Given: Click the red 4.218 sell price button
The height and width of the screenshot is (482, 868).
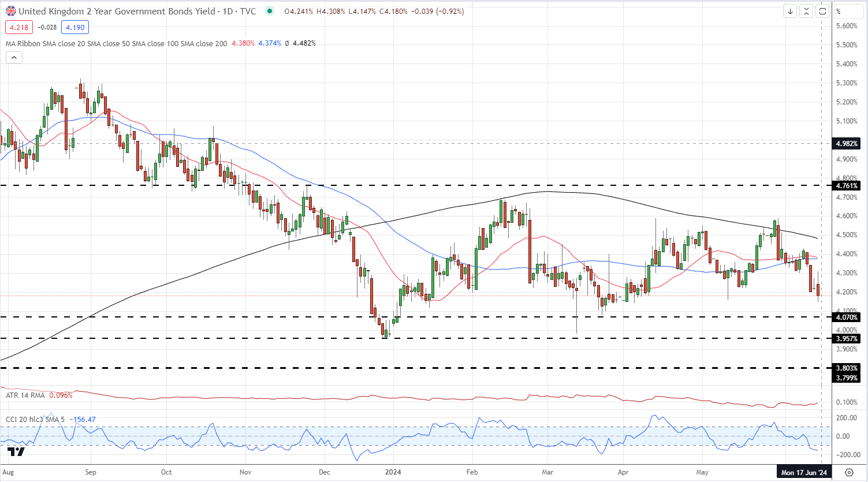Looking at the screenshot, I should (19, 27).
